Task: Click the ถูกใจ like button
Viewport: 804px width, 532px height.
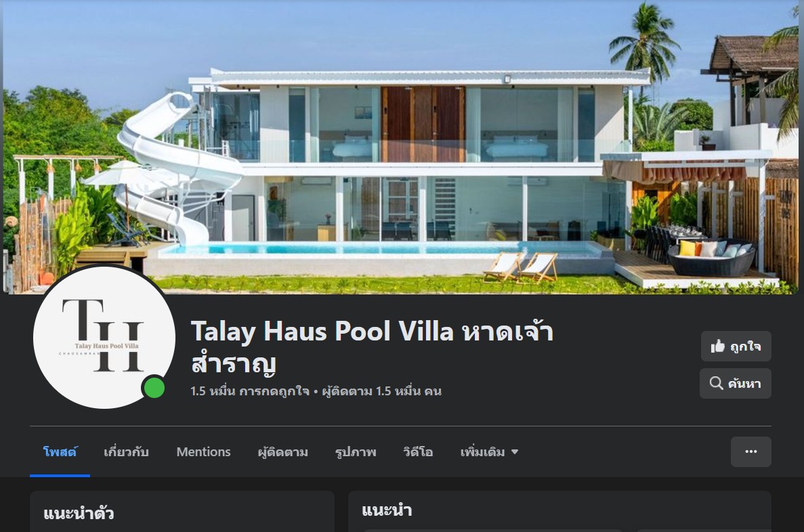Action: (736, 347)
